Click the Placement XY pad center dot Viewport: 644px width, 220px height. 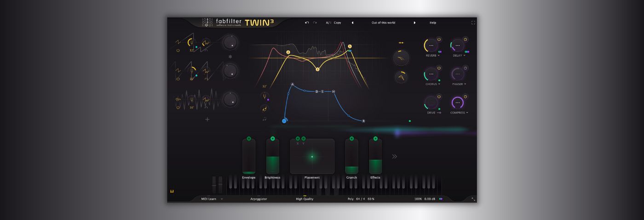click(x=312, y=157)
